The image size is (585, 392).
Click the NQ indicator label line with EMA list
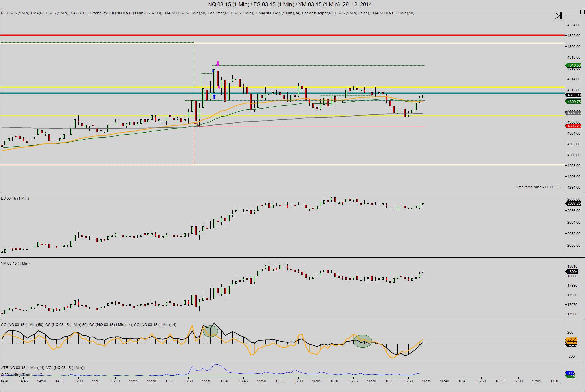[x=208, y=13]
